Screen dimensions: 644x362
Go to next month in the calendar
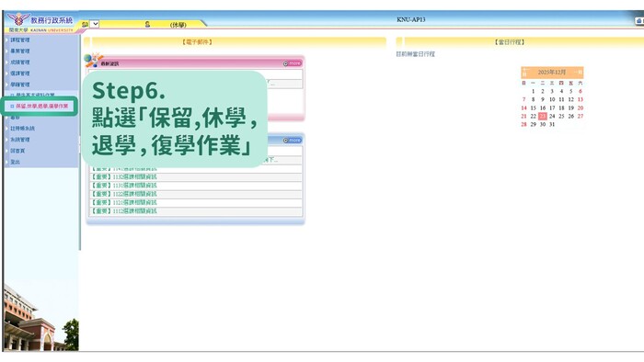[579, 73]
